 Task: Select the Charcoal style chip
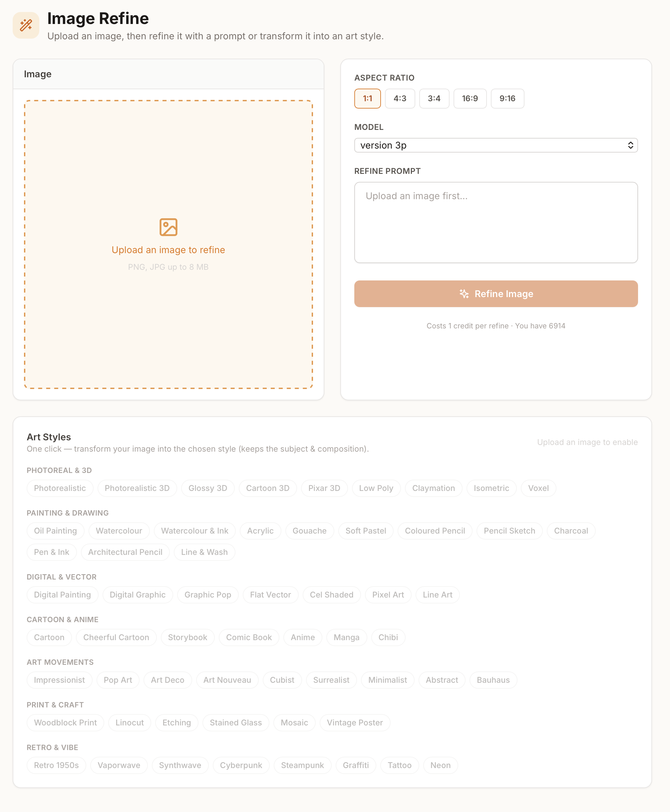coord(571,531)
